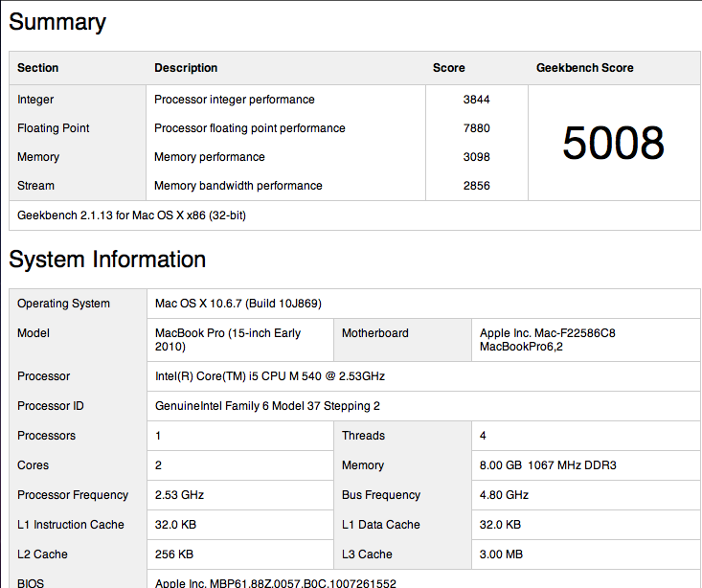Click the Processor ID label
Viewport: 702px width, 588px height.
coord(50,406)
